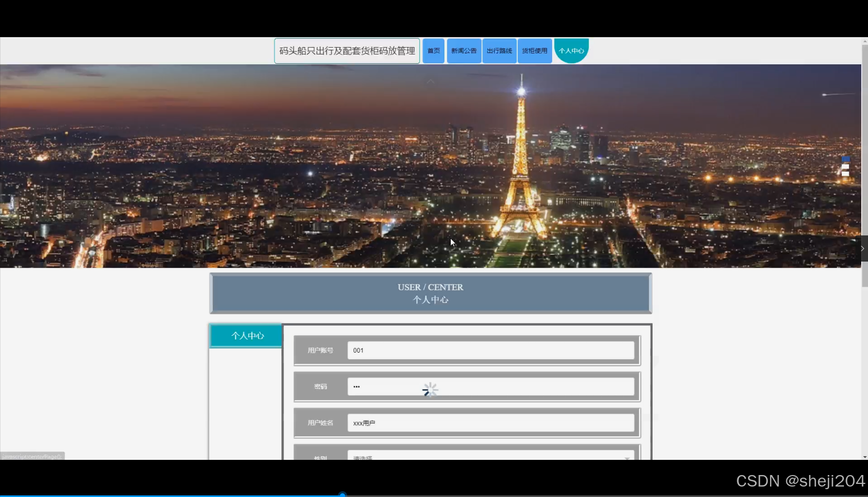This screenshot has height=497, width=868.
Task: Click the video progress bar handle
Action: [x=342, y=494]
